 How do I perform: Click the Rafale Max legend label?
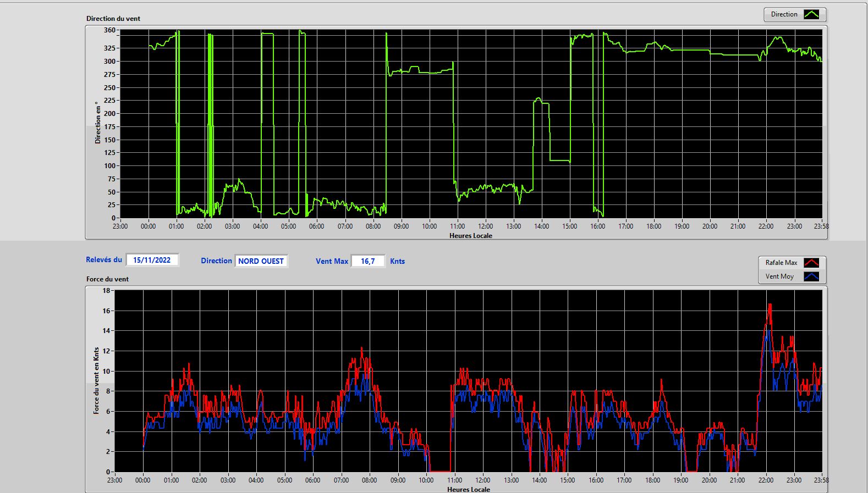(781, 263)
